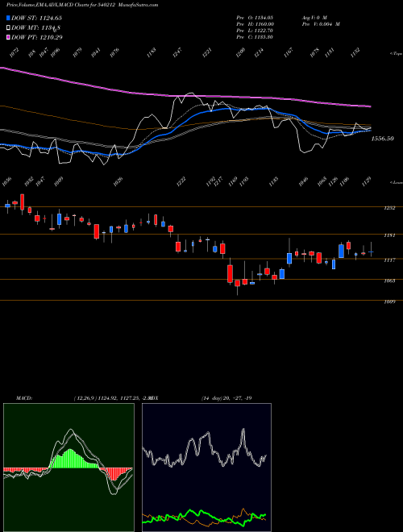Click the chart title mentioning MunafaSutra.com
The image size is (403, 532).
click(82, 5)
